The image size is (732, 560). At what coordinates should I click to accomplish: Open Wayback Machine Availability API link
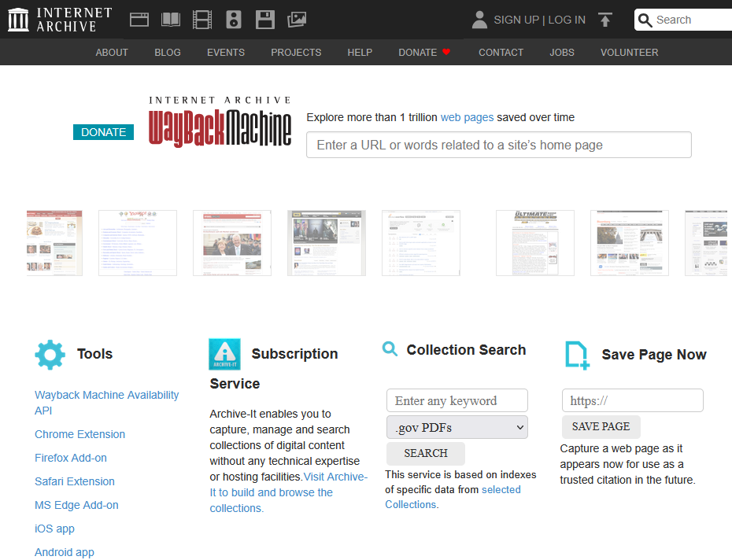tap(106, 403)
